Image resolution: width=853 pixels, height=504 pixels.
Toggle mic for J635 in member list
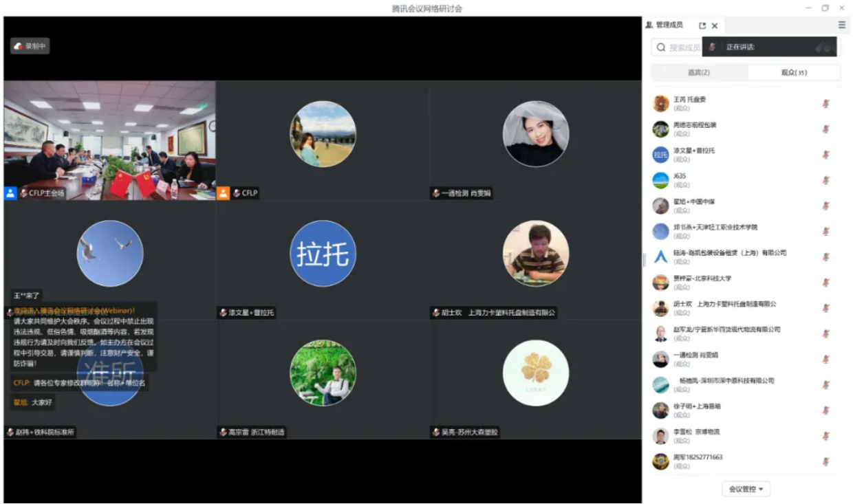point(825,180)
